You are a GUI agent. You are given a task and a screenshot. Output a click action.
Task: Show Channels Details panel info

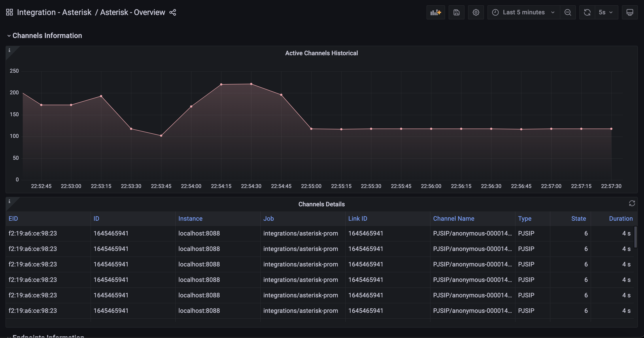(9, 201)
